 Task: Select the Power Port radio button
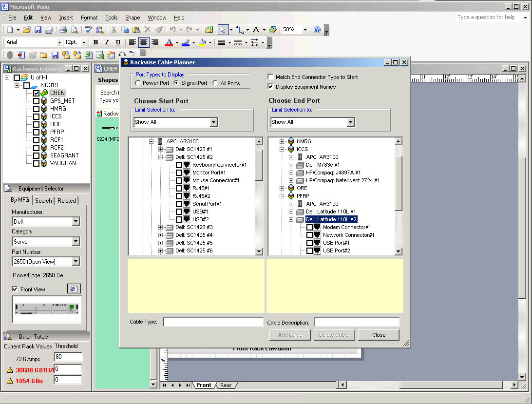point(138,83)
